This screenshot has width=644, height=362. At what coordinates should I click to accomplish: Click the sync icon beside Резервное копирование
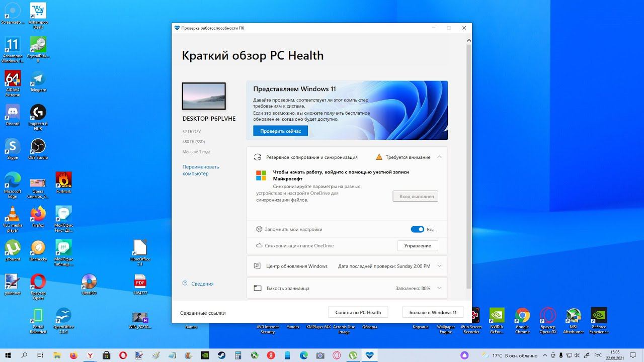click(x=258, y=157)
